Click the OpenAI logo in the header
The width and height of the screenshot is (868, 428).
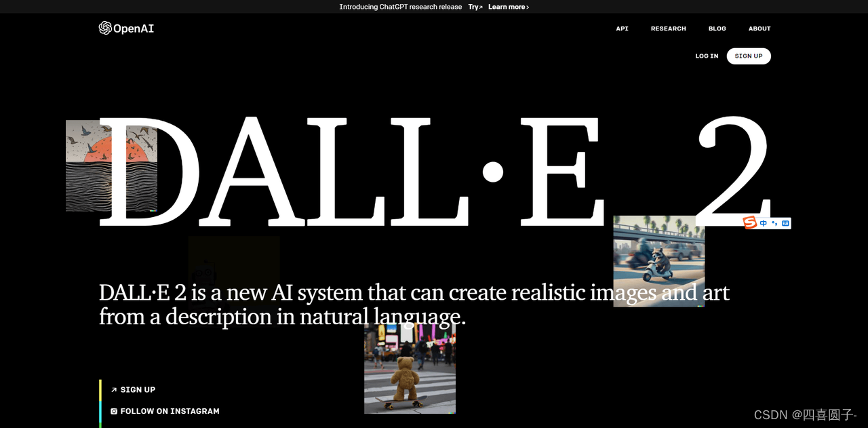coord(126,28)
